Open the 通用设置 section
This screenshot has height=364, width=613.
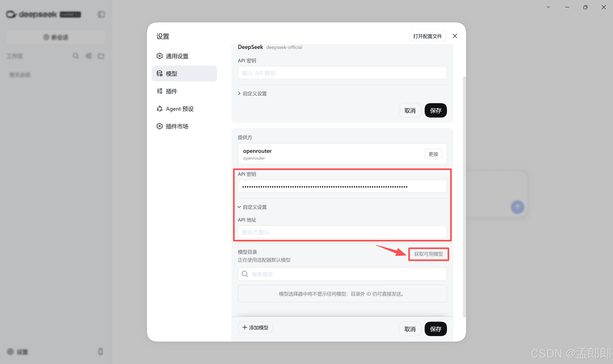[184, 56]
